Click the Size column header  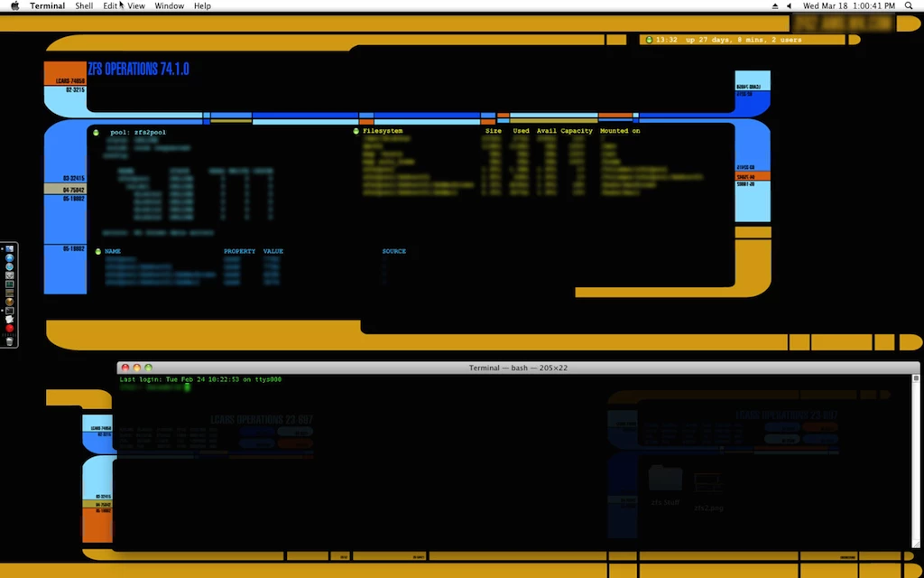click(494, 131)
